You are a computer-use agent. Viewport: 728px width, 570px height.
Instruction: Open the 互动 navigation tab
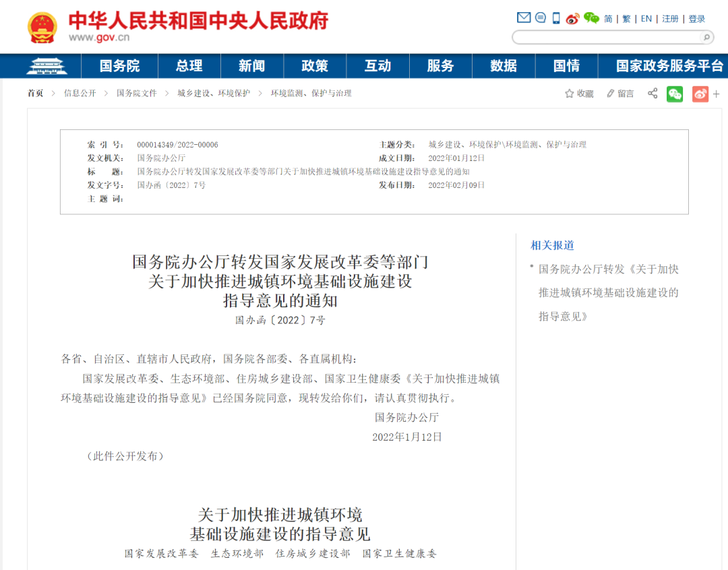click(x=377, y=66)
